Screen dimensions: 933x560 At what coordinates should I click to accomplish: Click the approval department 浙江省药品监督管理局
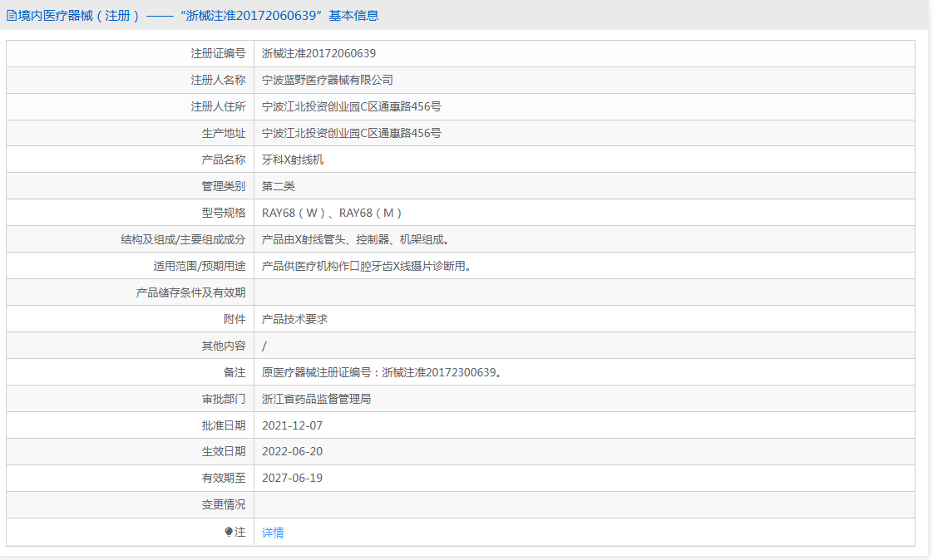[x=317, y=400]
